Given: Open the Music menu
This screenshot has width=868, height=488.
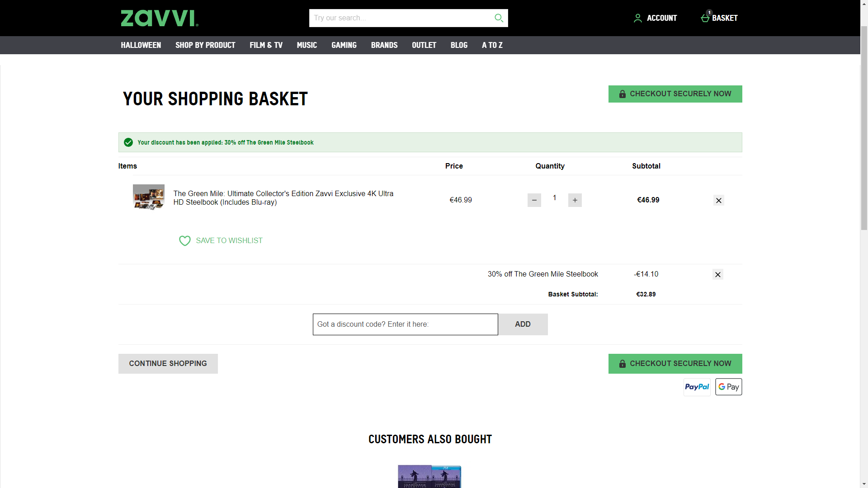Looking at the screenshot, I should (307, 45).
